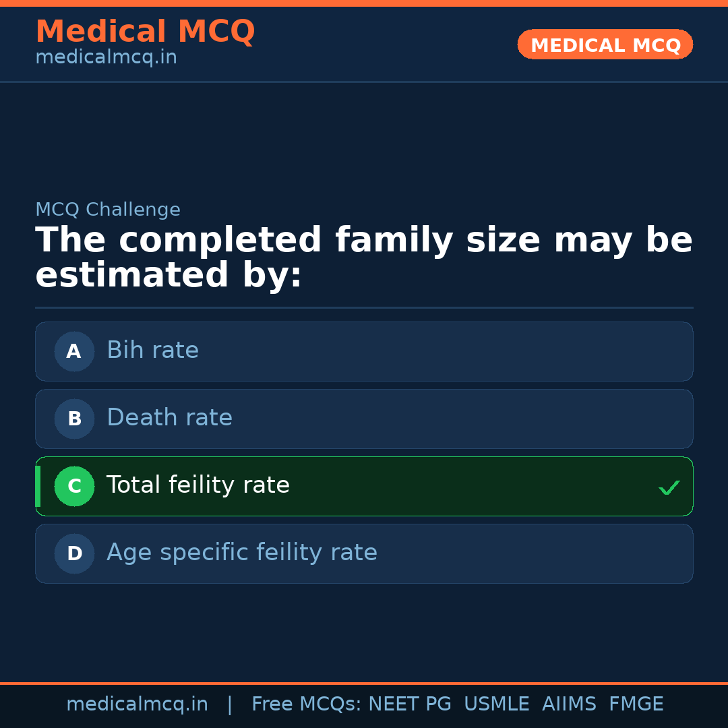Click the Medical MCQ header logo
Viewport: 728px width, 728px height.
click(146, 31)
